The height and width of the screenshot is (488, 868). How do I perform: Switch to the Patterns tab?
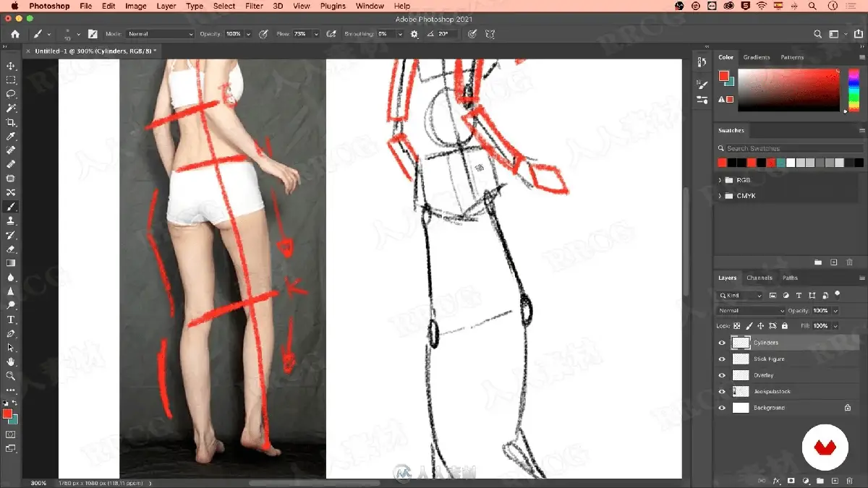point(792,57)
